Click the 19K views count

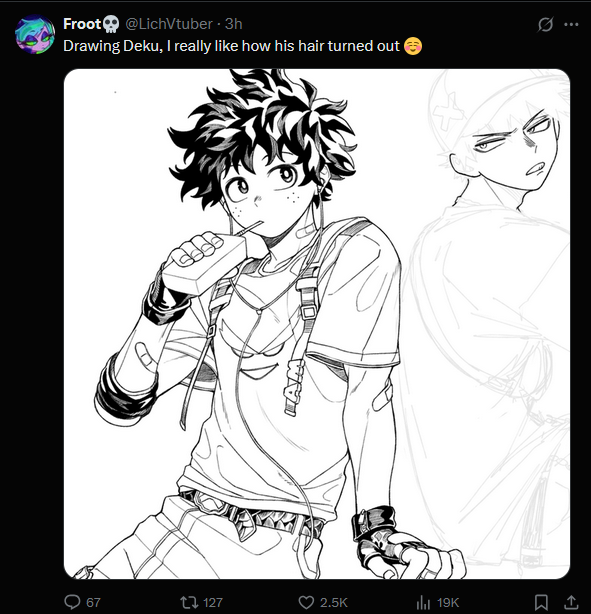pyautogui.click(x=448, y=602)
